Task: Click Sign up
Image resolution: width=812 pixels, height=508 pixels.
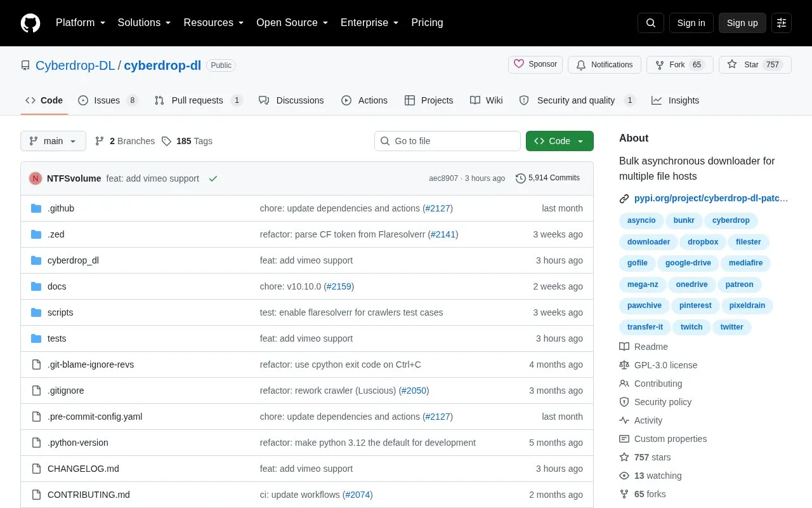Action: 742,23
